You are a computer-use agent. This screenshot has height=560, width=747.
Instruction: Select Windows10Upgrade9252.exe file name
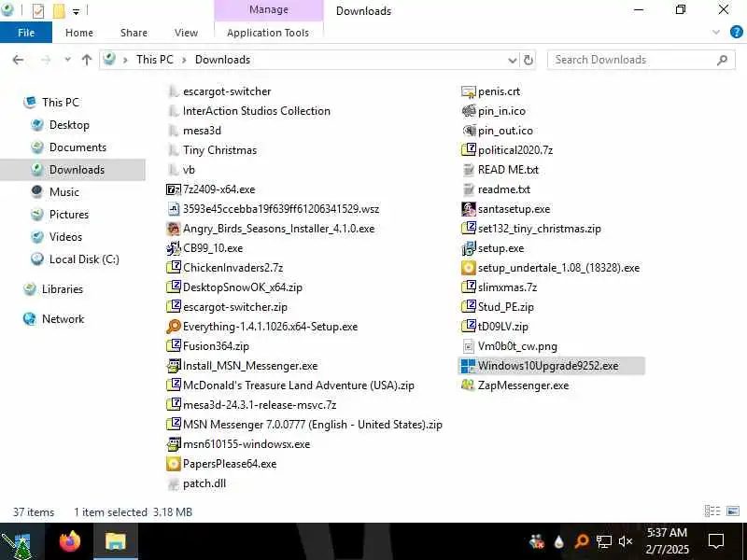pos(548,366)
